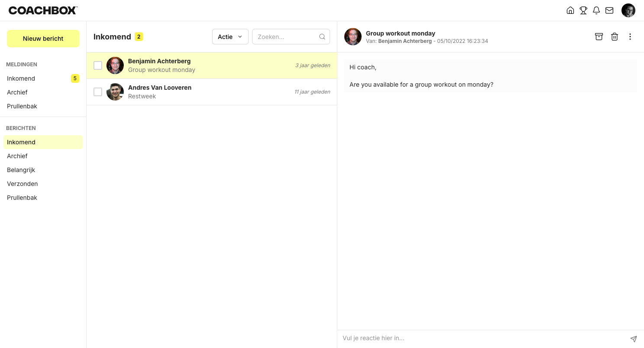Open the three-dot more options menu

coord(630,37)
